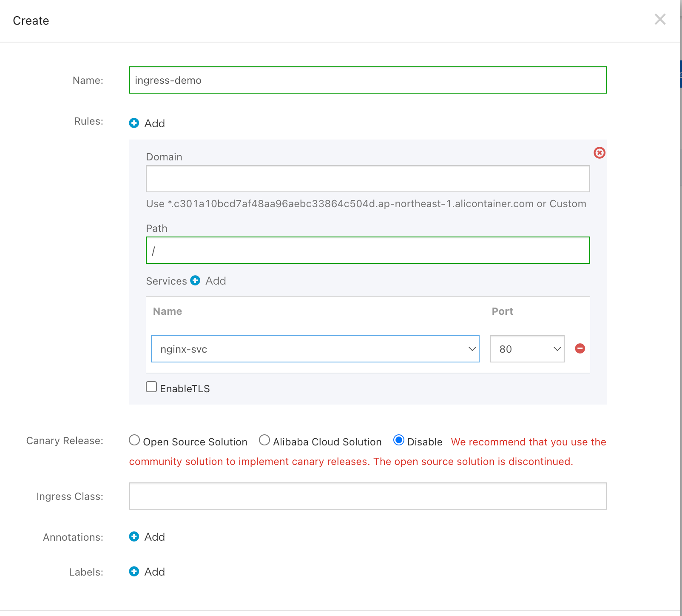Remove the rule with the red X icon

(x=600, y=153)
